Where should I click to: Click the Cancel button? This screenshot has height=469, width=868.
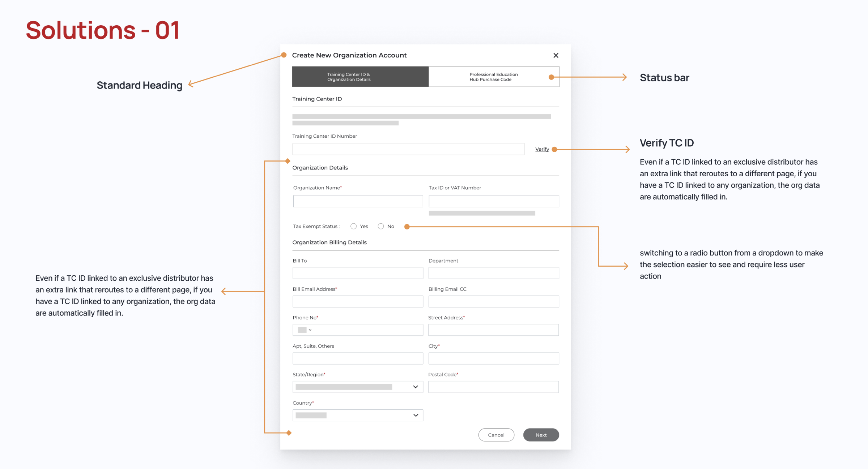(496, 435)
